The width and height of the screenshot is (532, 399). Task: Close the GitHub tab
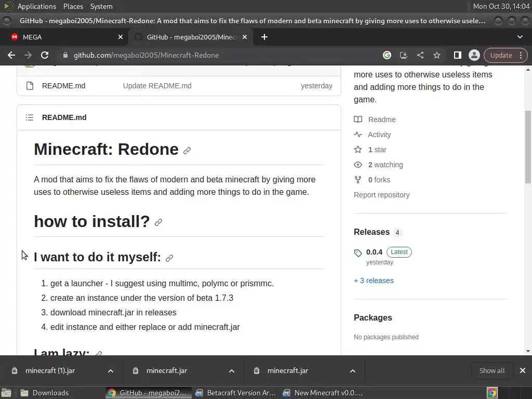pyautogui.click(x=245, y=37)
